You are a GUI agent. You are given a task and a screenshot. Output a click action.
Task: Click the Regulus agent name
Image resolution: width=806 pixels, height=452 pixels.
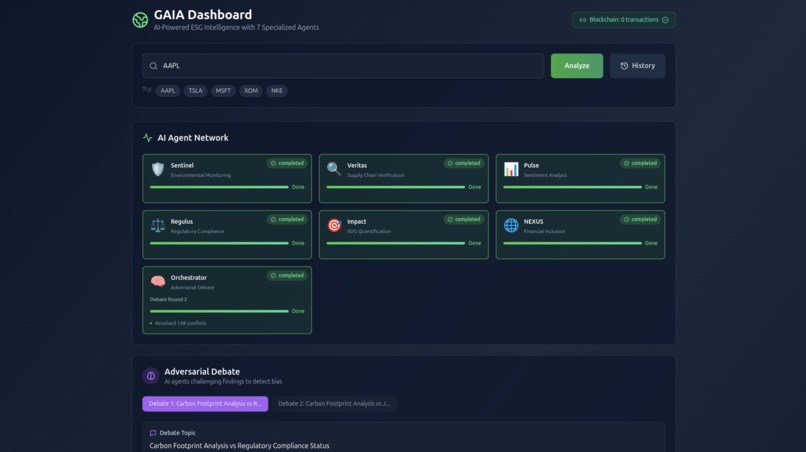(181, 222)
